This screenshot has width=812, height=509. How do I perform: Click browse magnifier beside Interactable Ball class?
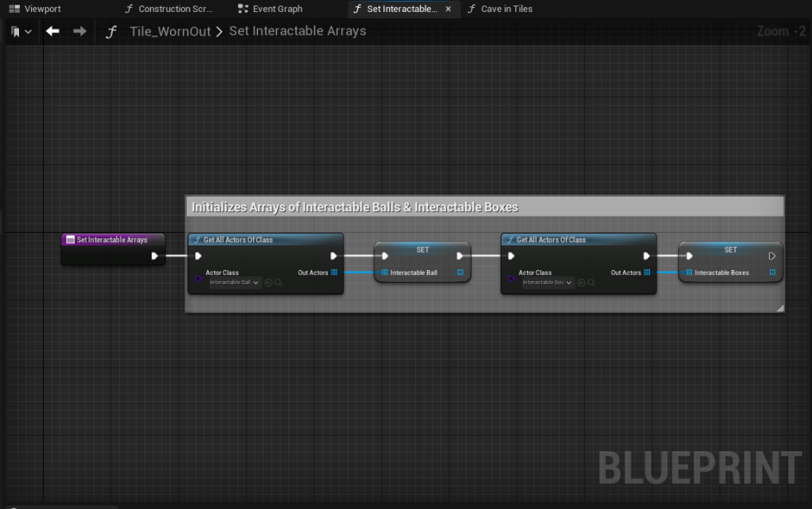coord(278,283)
